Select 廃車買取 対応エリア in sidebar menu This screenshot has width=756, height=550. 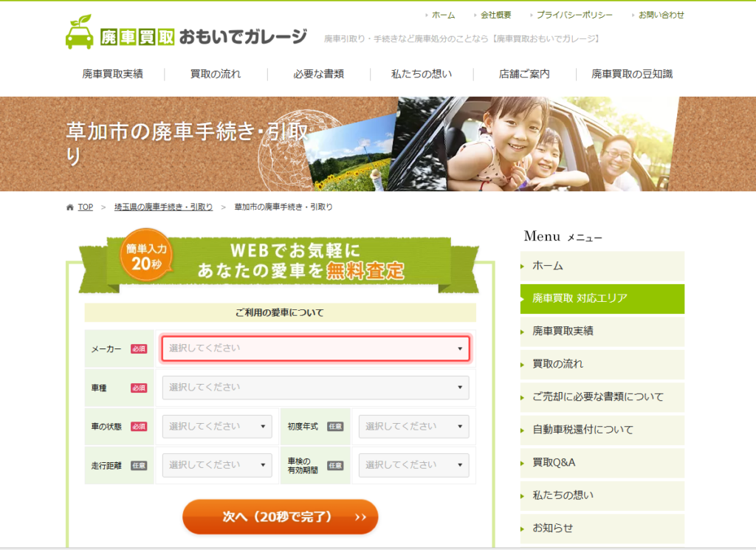(602, 298)
